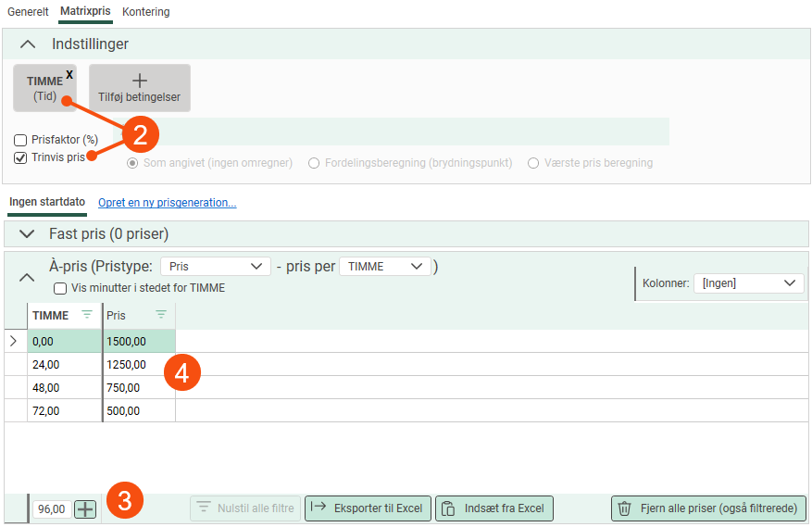Click the Pris column filter icon
The width and height of the screenshot is (812, 527).
point(161,315)
